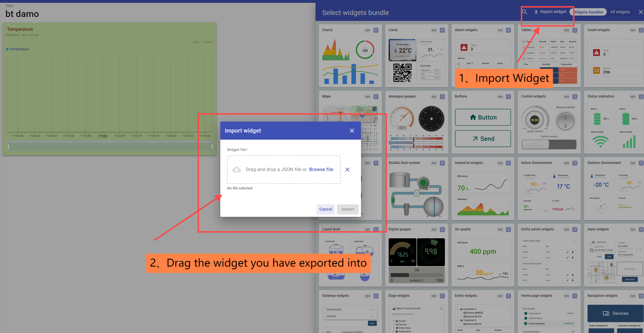Expand THINGSBOARD dropdown in Gateway widgets

pyautogui.click(x=373, y=310)
